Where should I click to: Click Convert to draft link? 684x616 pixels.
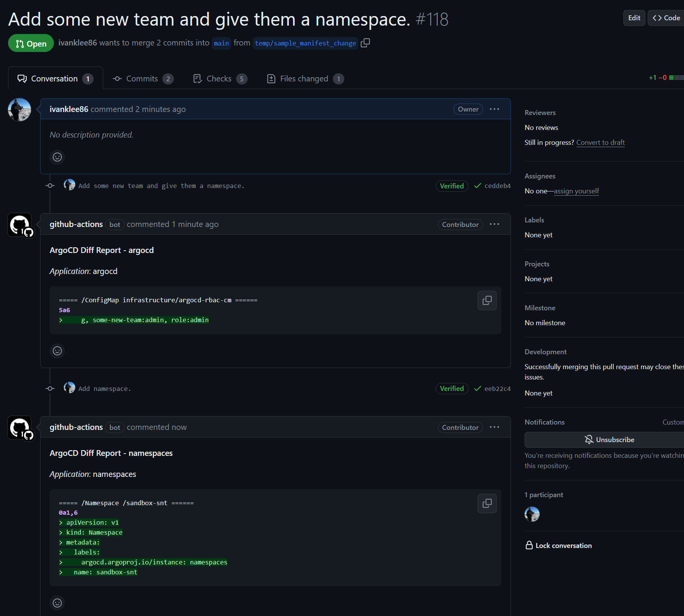(600, 143)
